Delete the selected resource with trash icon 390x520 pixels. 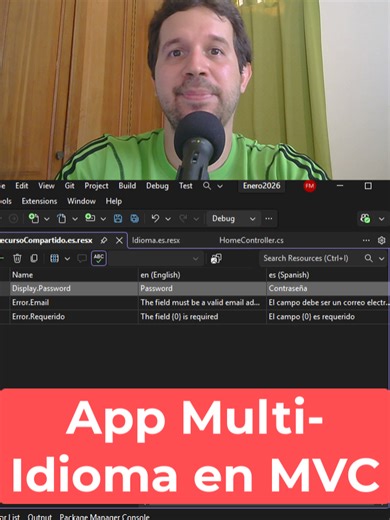point(17,258)
